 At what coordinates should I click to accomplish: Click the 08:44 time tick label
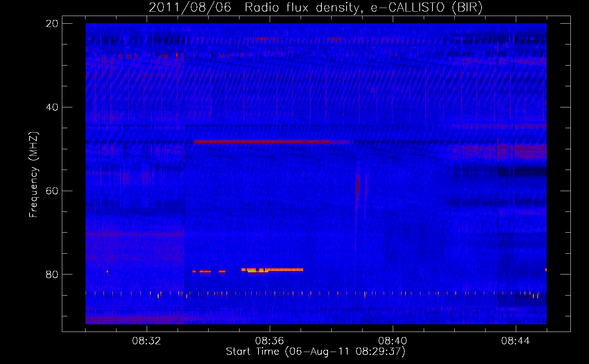click(x=515, y=341)
